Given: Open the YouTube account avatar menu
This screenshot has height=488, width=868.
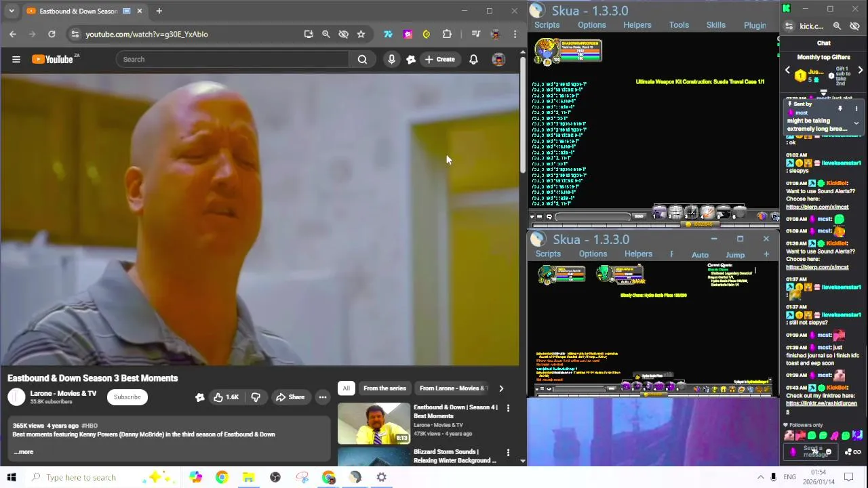Looking at the screenshot, I should (498, 60).
